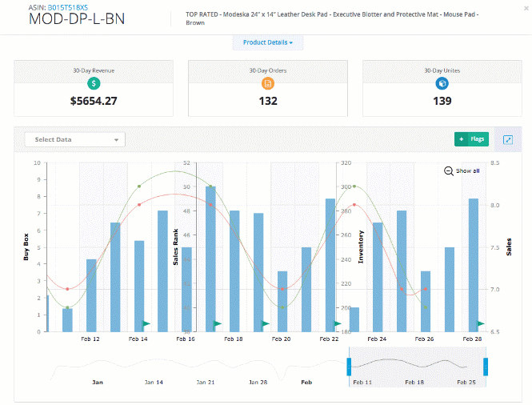Open ASIN B015T518XS link

68,7
